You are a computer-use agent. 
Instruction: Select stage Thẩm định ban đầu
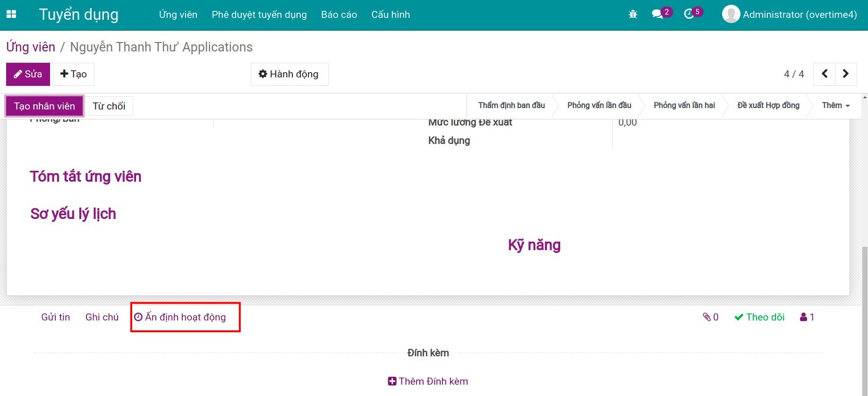[x=511, y=105]
